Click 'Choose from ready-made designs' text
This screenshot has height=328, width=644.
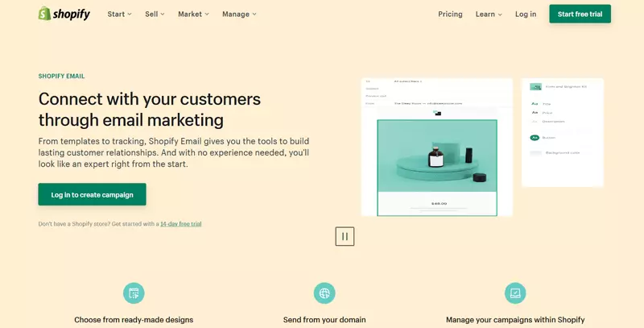pyautogui.click(x=134, y=320)
